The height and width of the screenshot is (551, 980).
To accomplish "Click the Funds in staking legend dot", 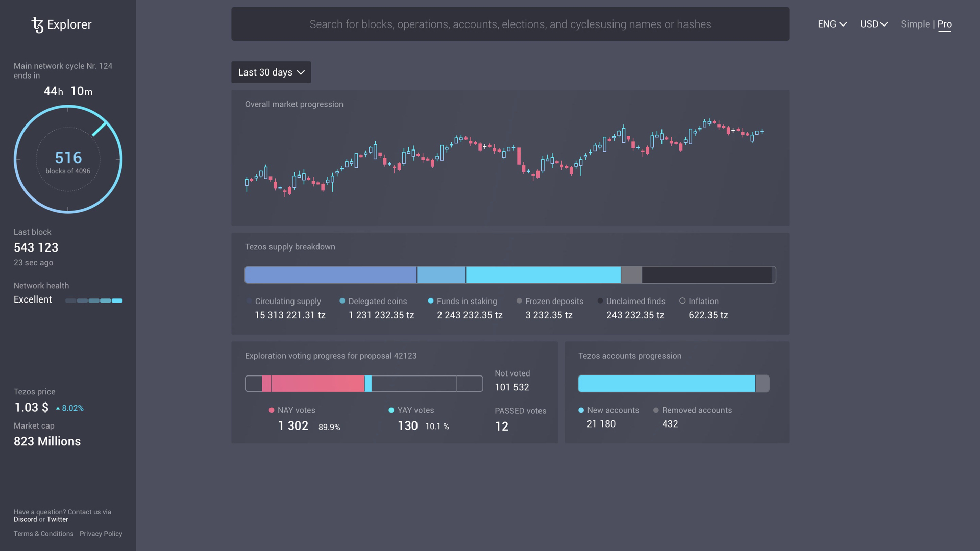I will 431,302.
